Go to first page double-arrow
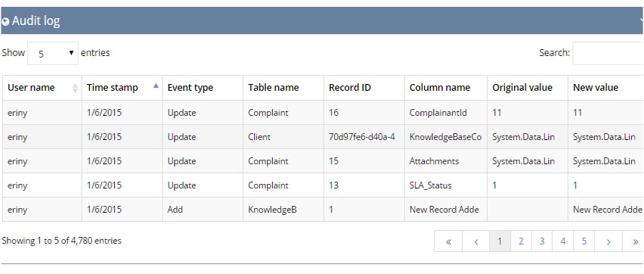This screenshot has width=644, height=274. [x=448, y=241]
